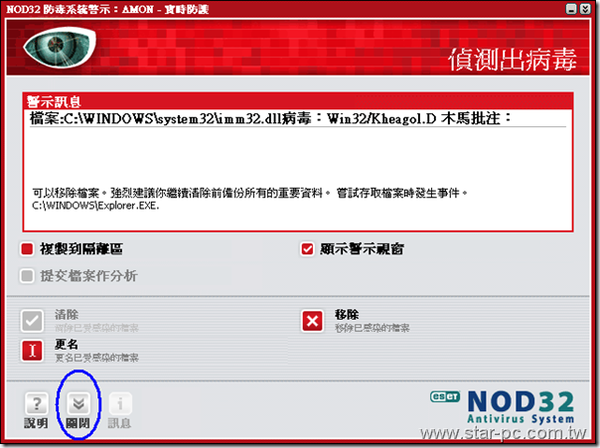Uncheck the 顯示警示視窗 checkbox
The image size is (600, 448).
pyautogui.click(x=307, y=249)
